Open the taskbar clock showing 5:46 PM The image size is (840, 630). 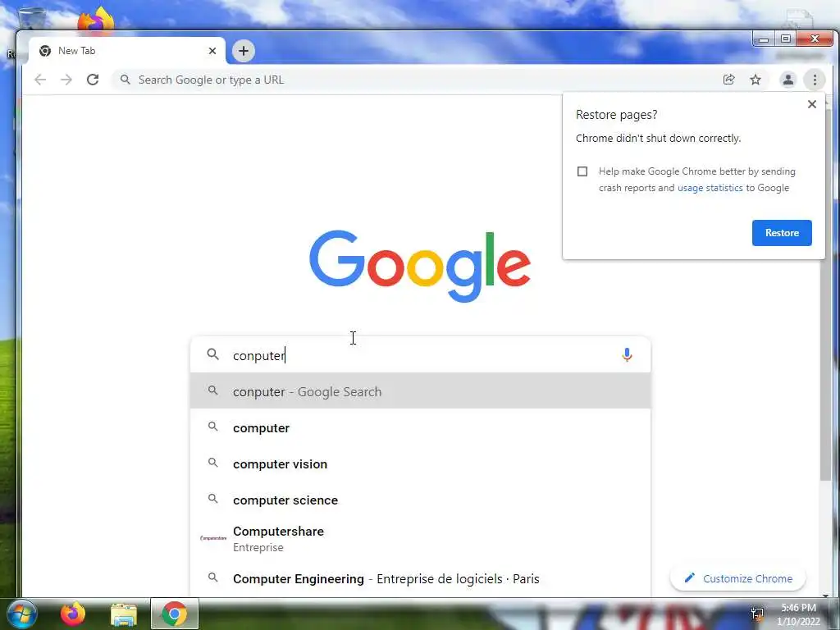coord(798,614)
